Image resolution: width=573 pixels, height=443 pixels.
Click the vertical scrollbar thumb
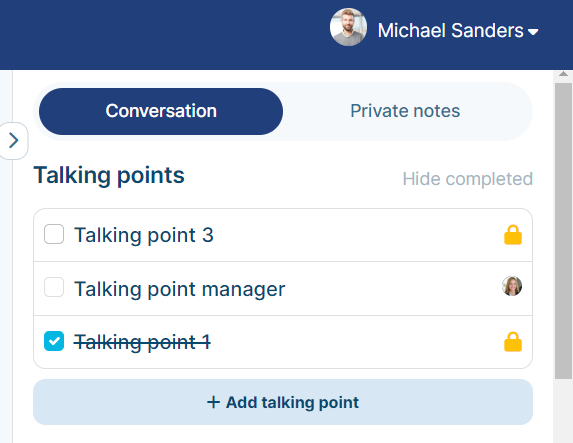[563, 231]
